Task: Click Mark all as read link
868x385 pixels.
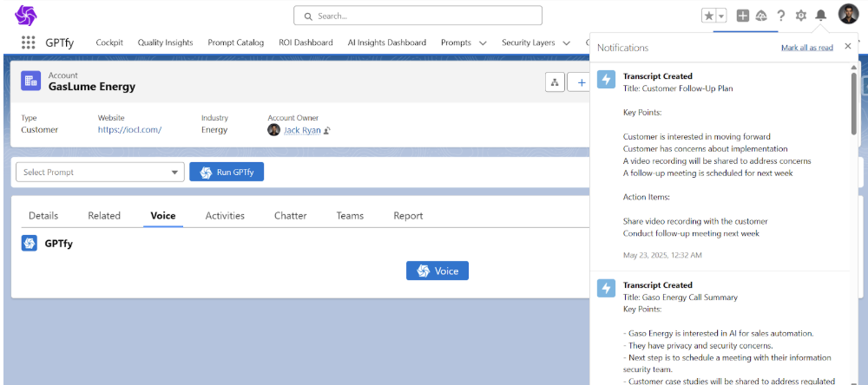Action: click(x=807, y=48)
